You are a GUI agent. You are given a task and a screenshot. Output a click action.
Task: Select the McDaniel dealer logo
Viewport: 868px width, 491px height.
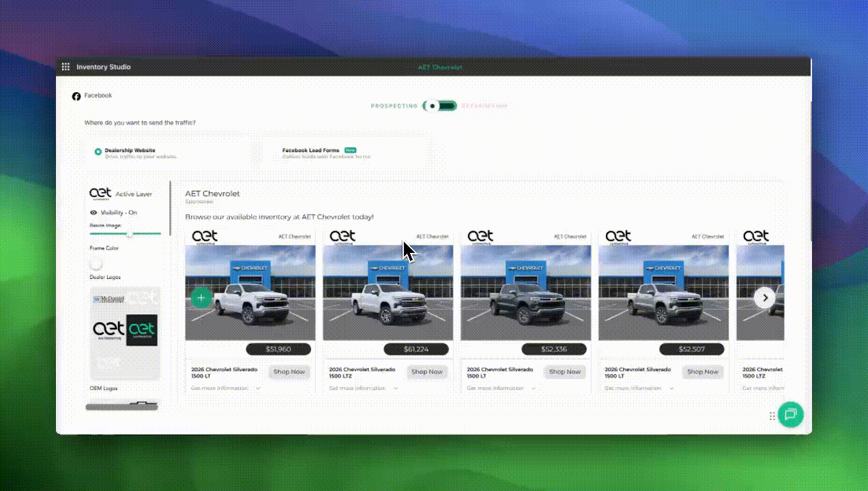(x=108, y=299)
